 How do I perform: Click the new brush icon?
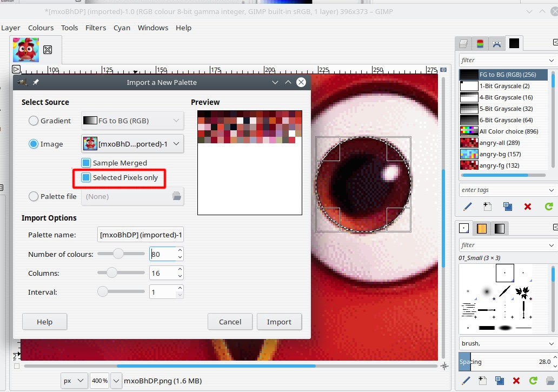[x=482, y=381]
